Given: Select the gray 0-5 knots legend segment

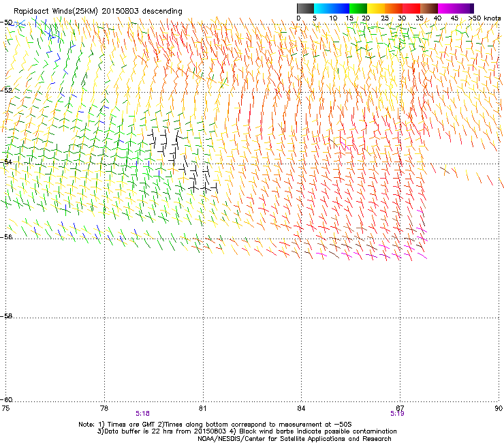Looking at the screenshot, I should (305, 8).
